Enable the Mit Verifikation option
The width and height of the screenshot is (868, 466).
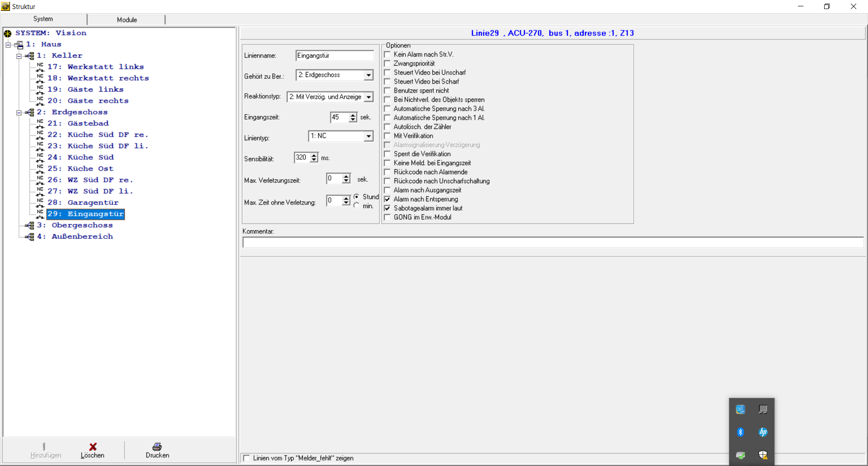pyautogui.click(x=387, y=136)
